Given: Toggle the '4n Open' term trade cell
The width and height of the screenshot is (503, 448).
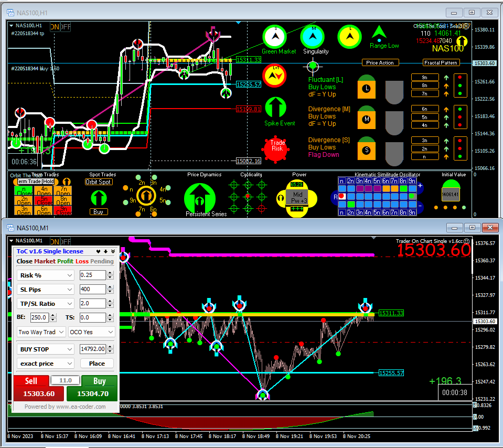Looking at the screenshot, I should point(44,191).
